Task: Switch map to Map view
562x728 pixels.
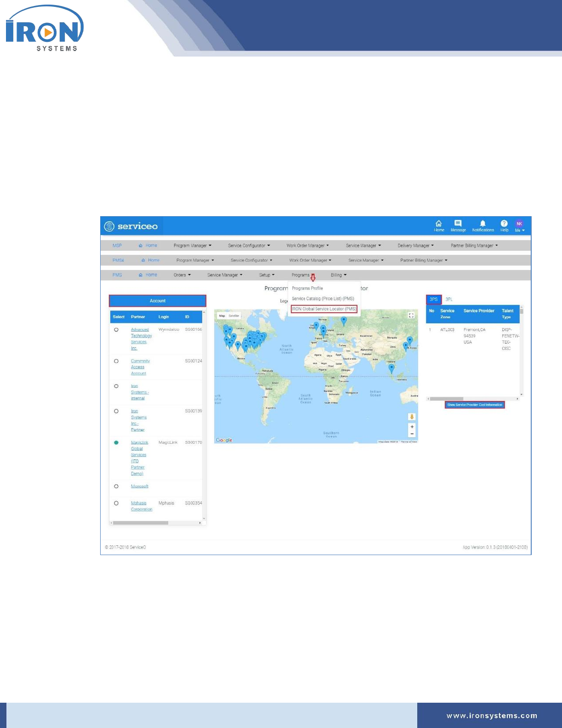Action: (222, 316)
